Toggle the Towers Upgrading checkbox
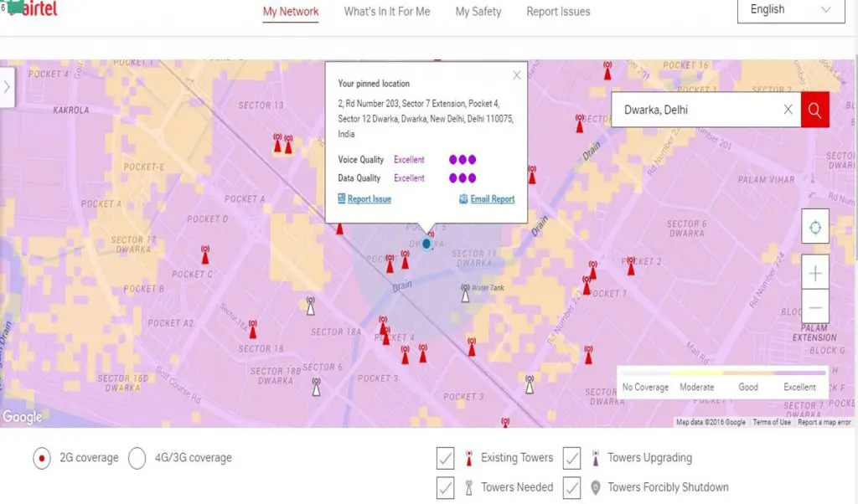The height and width of the screenshot is (504, 858). (x=571, y=458)
